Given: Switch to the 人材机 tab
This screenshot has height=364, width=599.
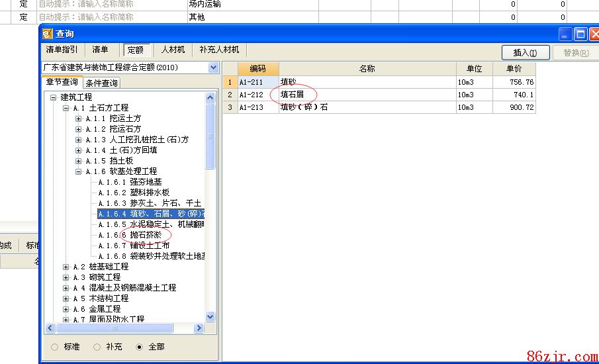Looking at the screenshot, I should [173, 50].
